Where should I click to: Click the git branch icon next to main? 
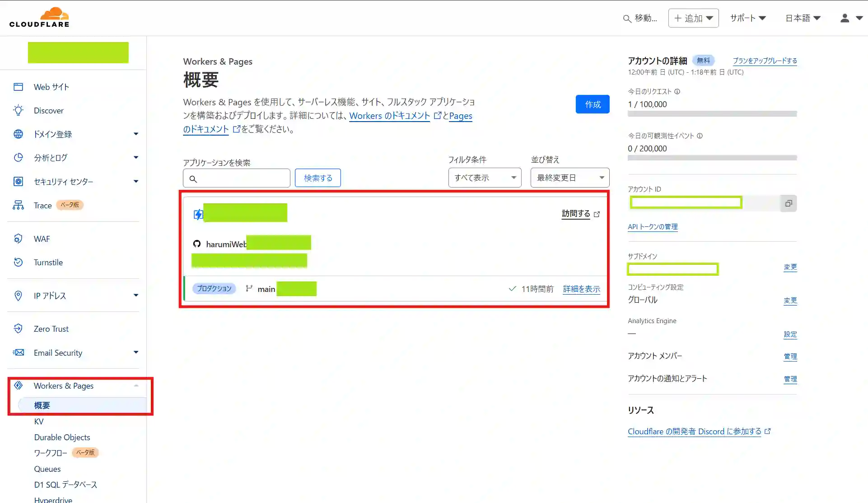click(x=249, y=288)
